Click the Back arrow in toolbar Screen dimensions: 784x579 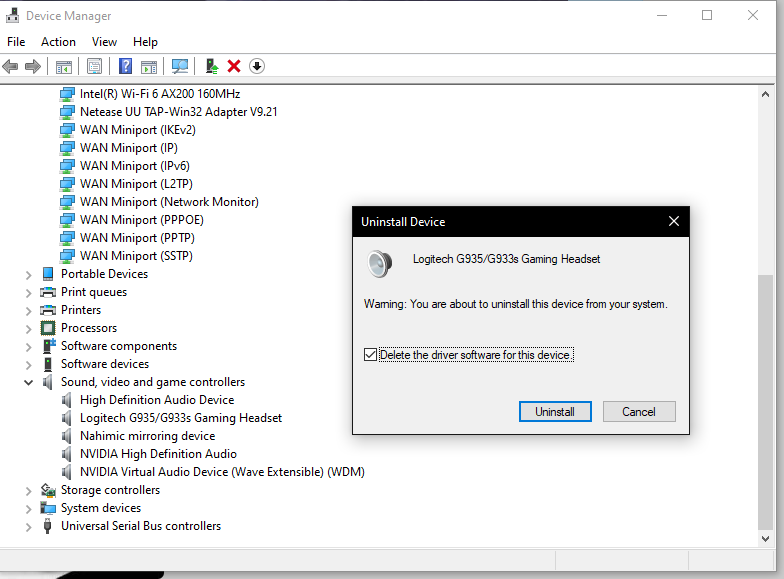10,66
